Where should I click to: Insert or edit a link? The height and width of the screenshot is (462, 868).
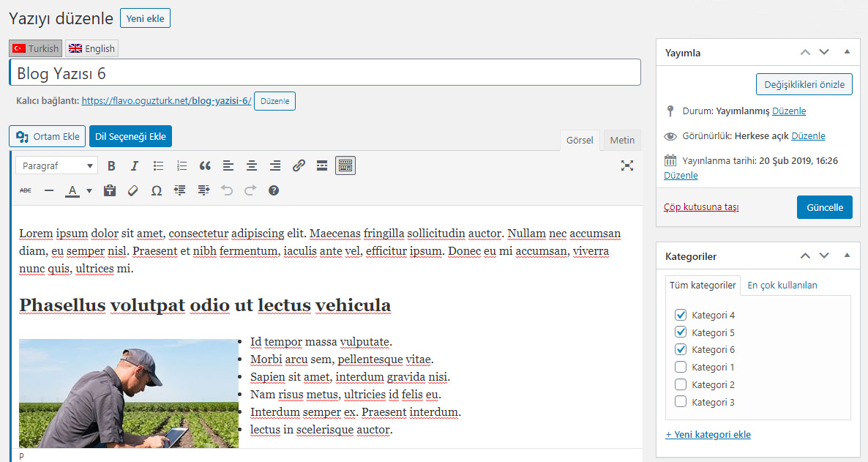[299, 165]
